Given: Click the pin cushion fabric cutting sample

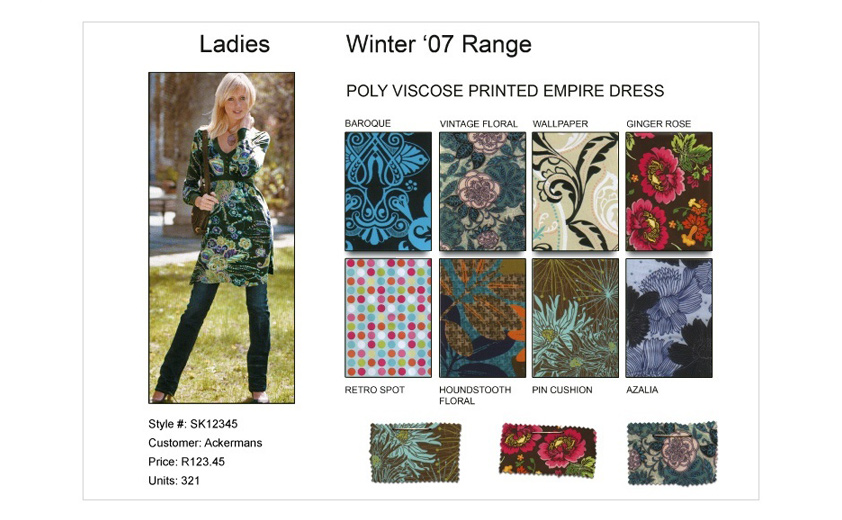Looking at the screenshot, I should click(x=415, y=452).
